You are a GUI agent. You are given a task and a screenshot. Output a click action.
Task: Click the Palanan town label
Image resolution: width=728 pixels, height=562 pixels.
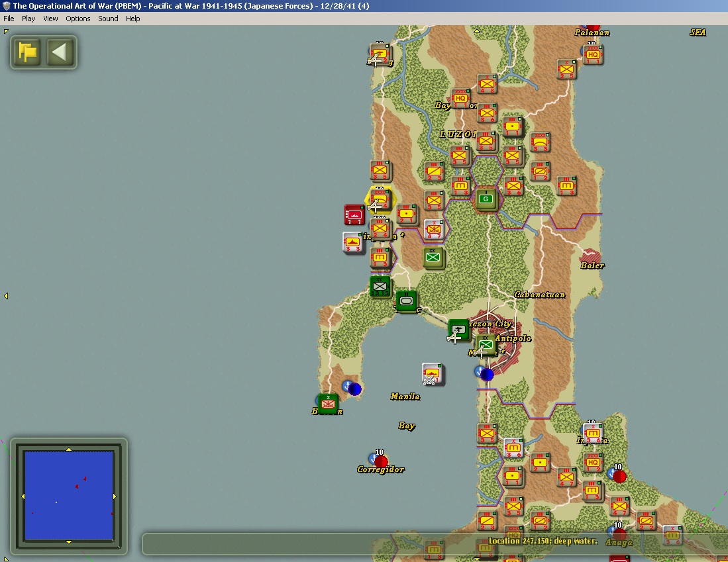tap(592, 32)
